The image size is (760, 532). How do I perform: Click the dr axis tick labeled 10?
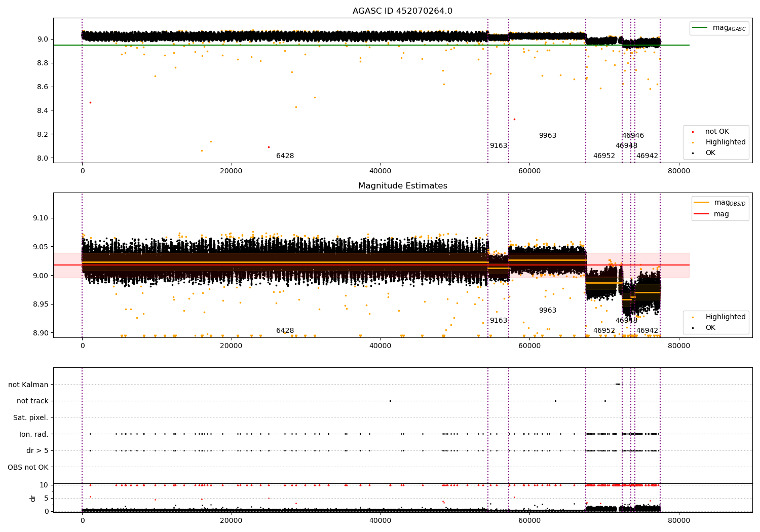point(44,485)
